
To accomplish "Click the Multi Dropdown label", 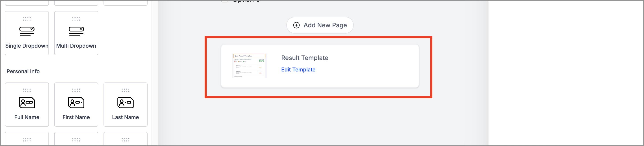I will point(76,46).
